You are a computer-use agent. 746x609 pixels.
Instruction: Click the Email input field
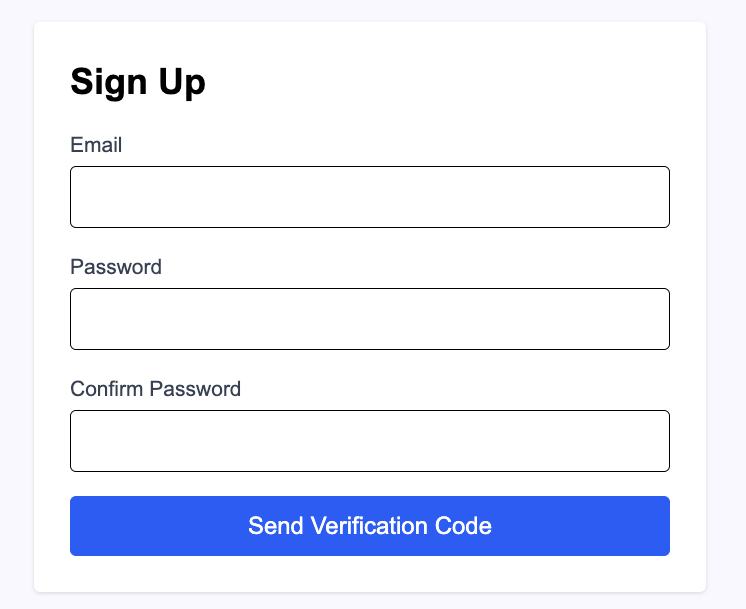click(x=369, y=197)
